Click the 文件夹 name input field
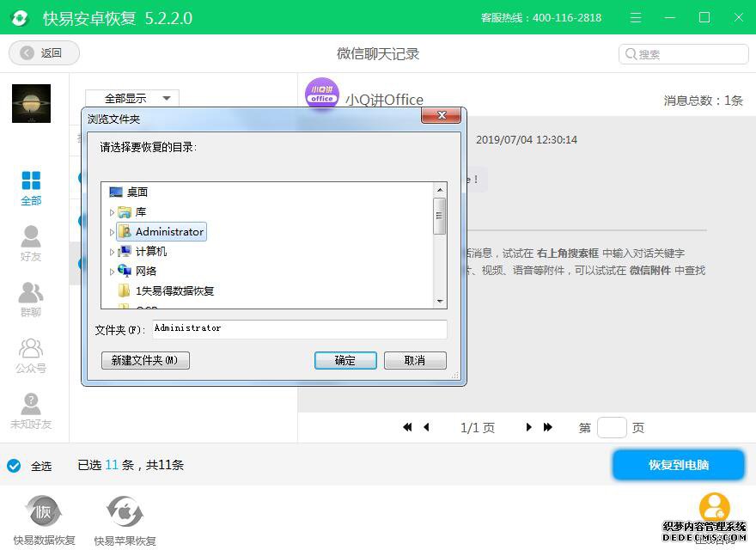 coord(300,329)
